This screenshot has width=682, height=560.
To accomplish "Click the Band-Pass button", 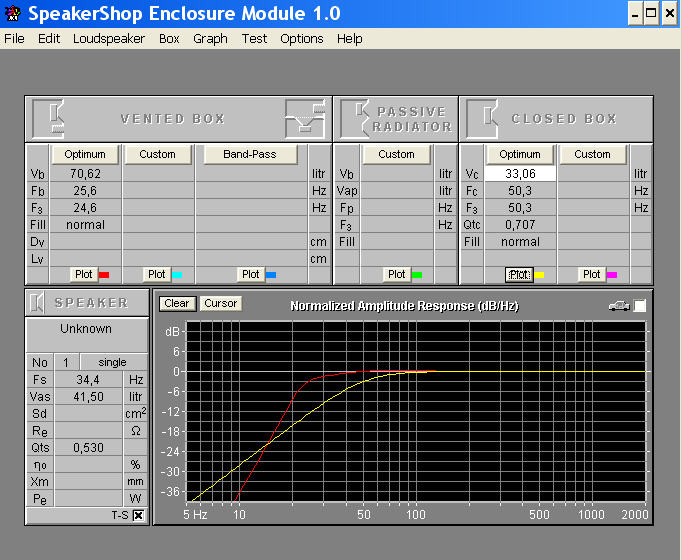I will coord(250,154).
